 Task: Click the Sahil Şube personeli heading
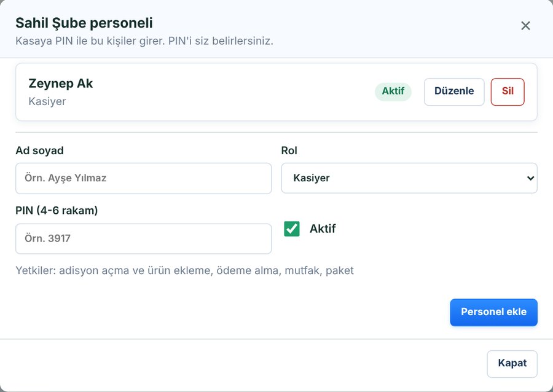84,23
